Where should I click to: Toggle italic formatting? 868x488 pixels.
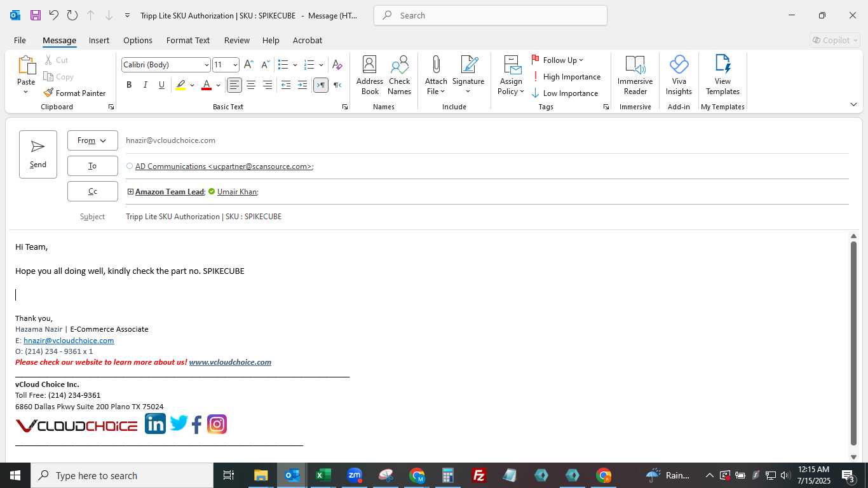[x=146, y=85]
